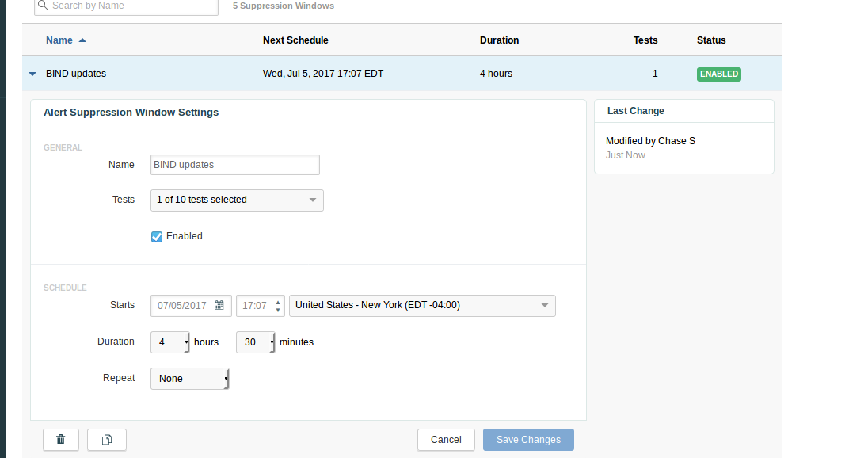Sort by Duration column header
Screen dimensions: 868x458
[499, 40]
